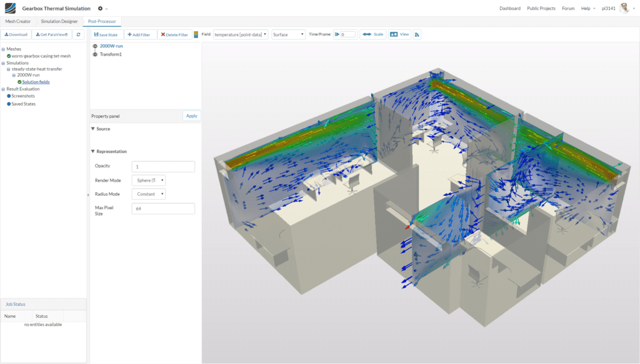Edit the Max Pixel Size value field
The image size is (640, 364).
(163, 208)
